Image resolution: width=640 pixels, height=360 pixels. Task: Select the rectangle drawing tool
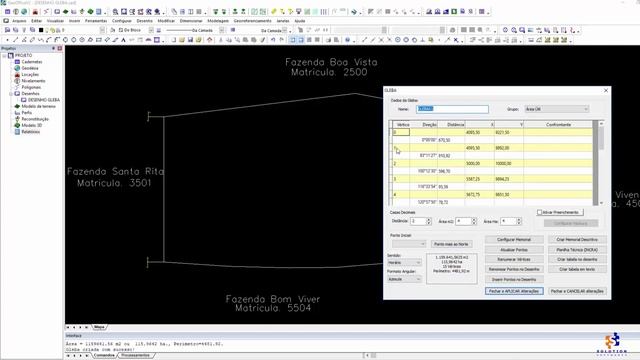click(x=99, y=40)
